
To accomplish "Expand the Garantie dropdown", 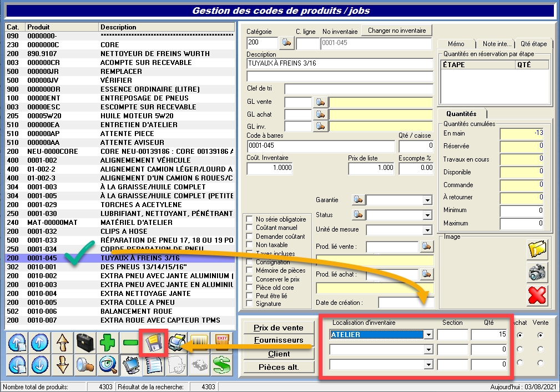I will pyautogui.click(x=427, y=200).
